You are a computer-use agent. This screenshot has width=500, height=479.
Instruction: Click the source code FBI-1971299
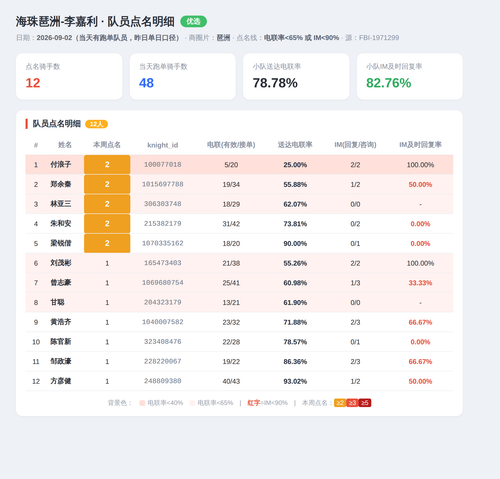[379, 38]
